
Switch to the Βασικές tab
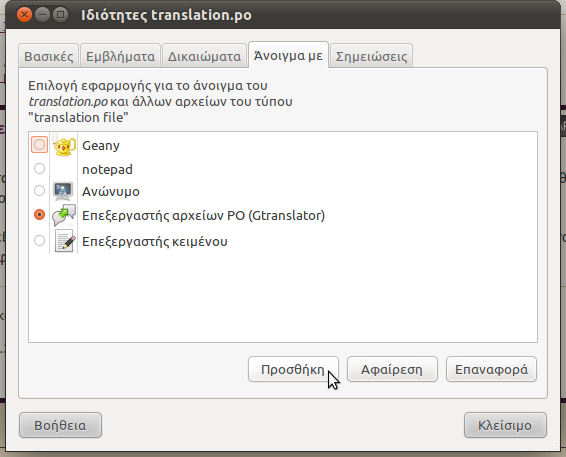48,56
